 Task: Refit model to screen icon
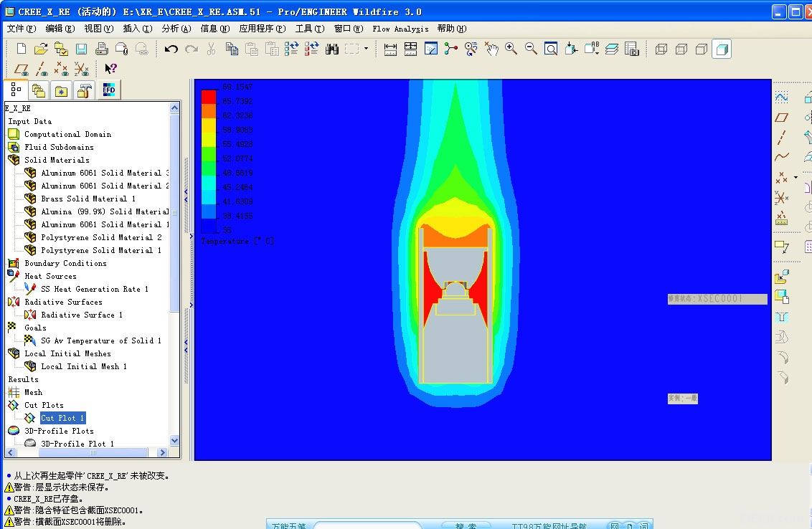pos(551,49)
